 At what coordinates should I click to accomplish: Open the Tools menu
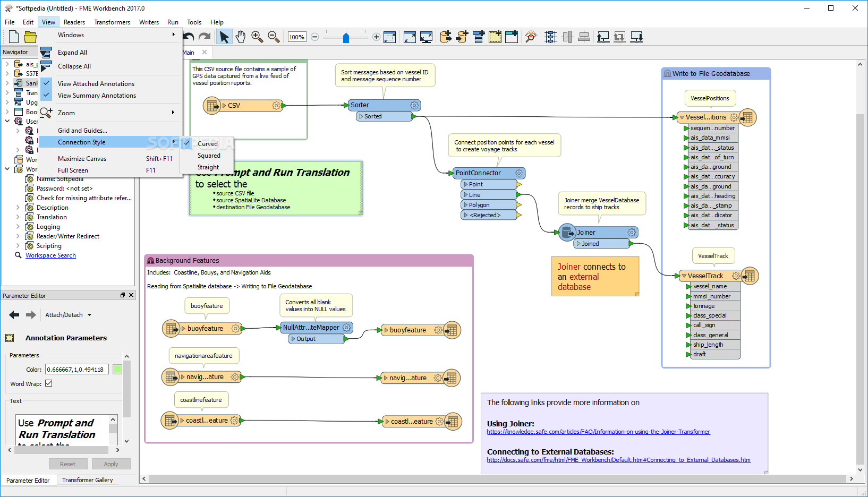coord(194,22)
